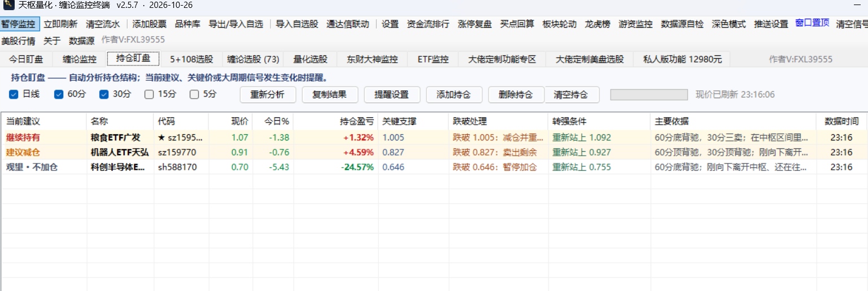Click the 删除持仓 button
Viewport: 868px width, 291px height.
tap(516, 95)
